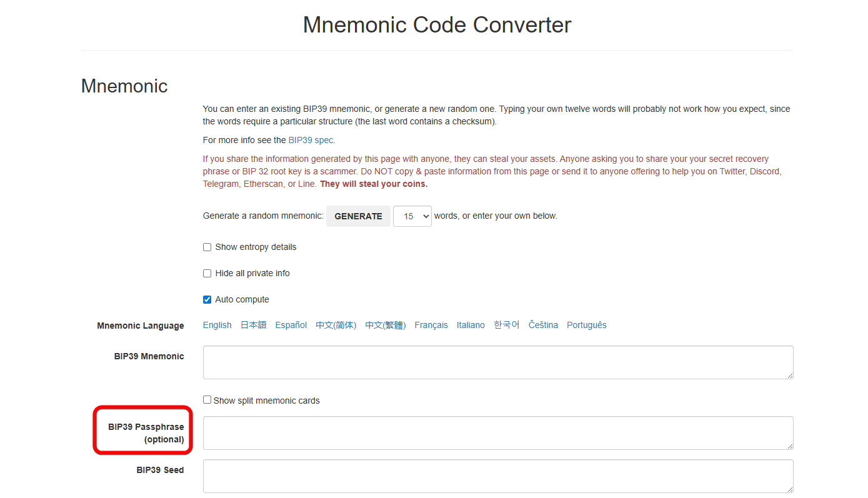Choose 日本語 as mnemonic language
868x498 pixels.
tap(254, 325)
